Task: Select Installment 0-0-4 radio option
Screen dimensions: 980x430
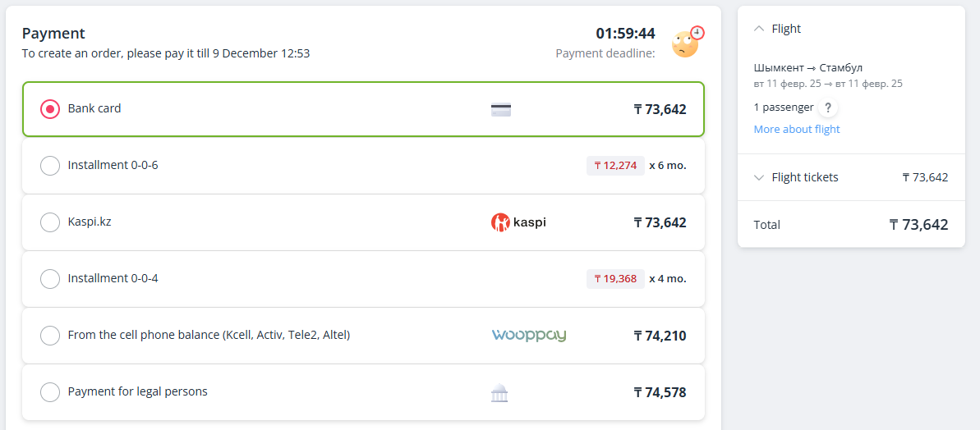Action: tap(50, 279)
